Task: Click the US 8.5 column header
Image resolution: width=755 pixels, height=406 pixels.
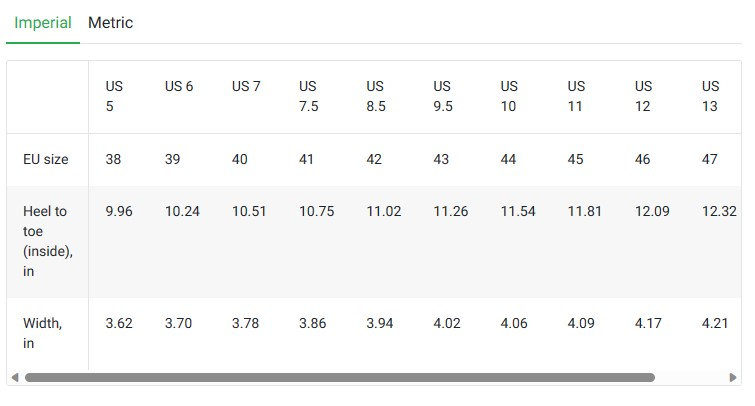Action: tap(376, 96)
